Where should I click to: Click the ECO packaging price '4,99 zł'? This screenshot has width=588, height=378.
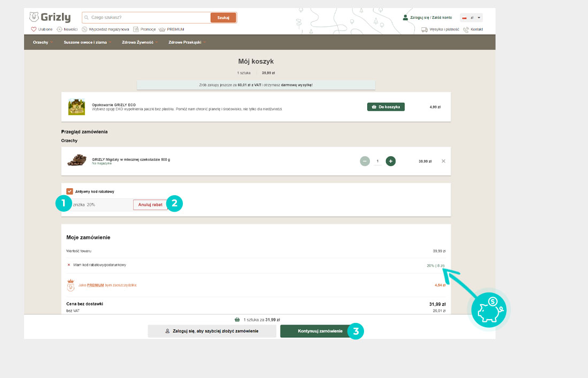click(x=435, y=107)
